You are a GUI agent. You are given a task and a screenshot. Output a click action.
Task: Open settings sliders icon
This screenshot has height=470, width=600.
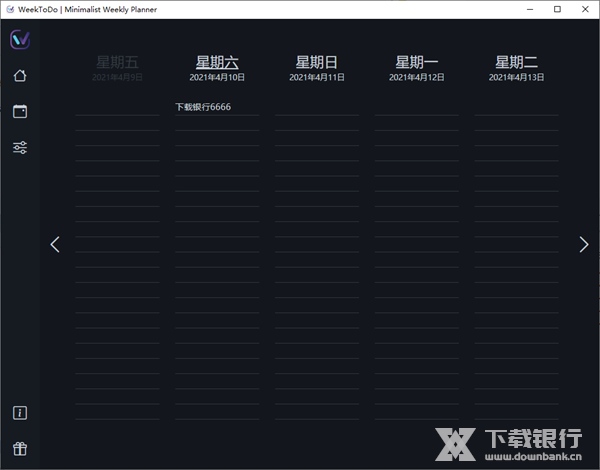(20, 147)
